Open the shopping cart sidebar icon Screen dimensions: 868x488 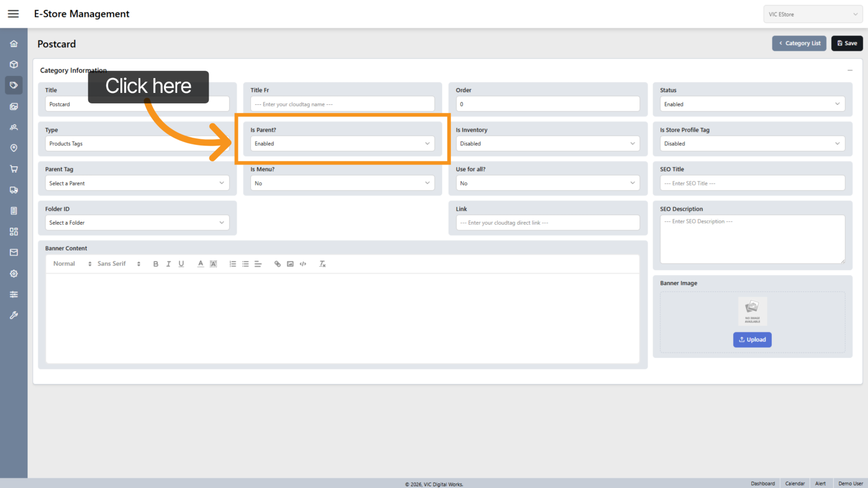14,169
